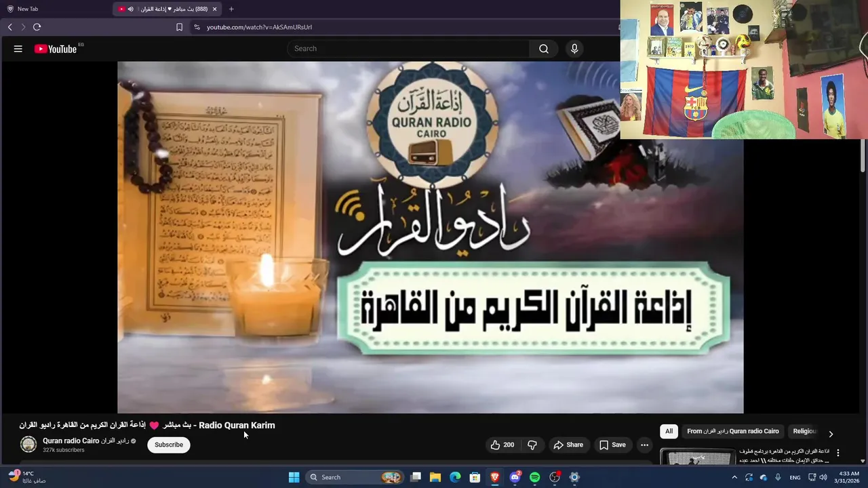
Task: Open OBS Studio from the taskbar
Action: coord(555,477)
